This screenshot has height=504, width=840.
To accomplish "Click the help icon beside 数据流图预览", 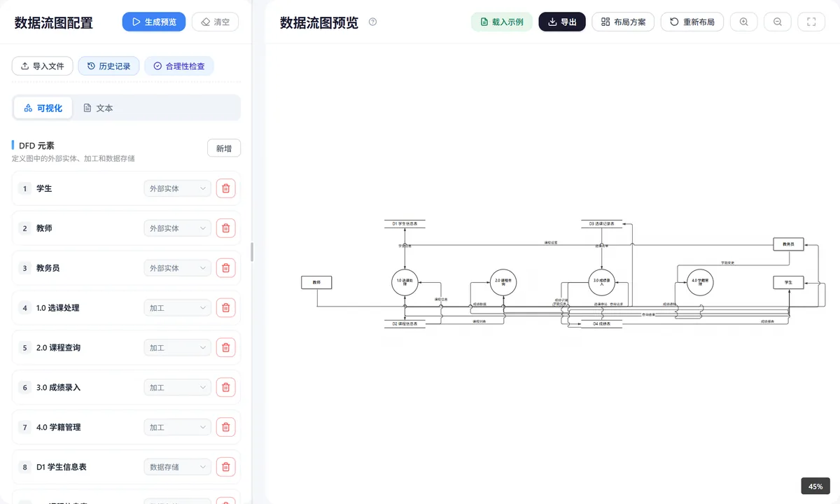I will pyautogui.click(x=372, y=22).
